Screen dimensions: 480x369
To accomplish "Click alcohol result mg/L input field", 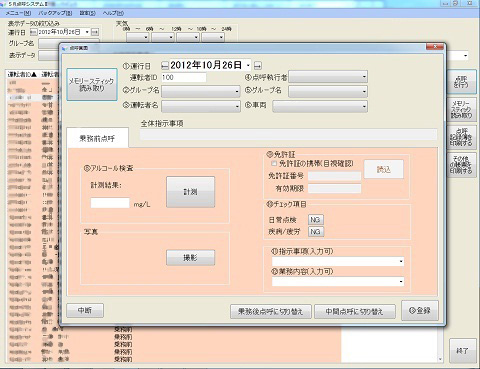I will click(110, 203).
